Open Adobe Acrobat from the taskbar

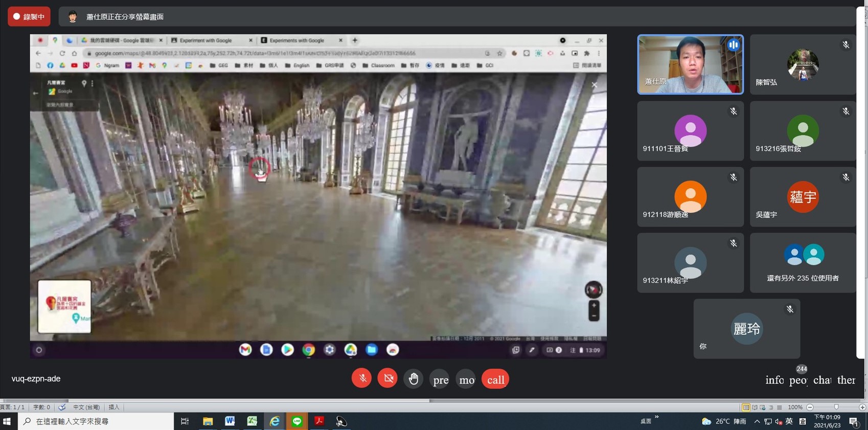point(319,421)
